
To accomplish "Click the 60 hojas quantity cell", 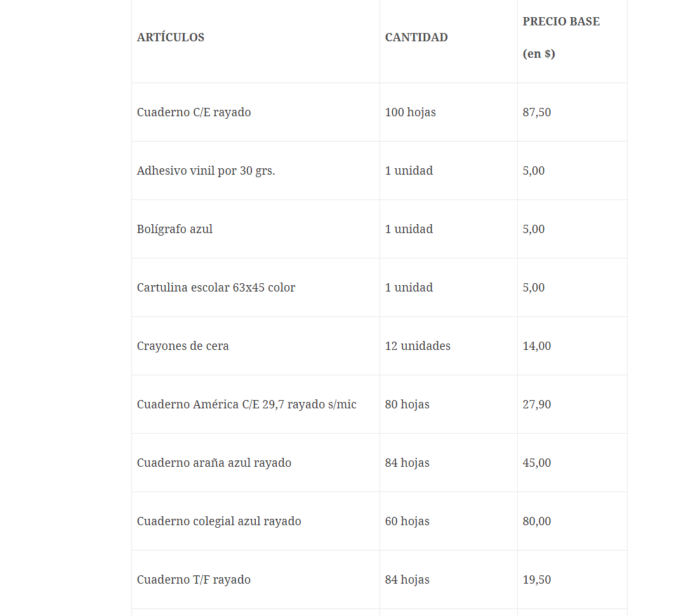I will click(x=407, y=521).
